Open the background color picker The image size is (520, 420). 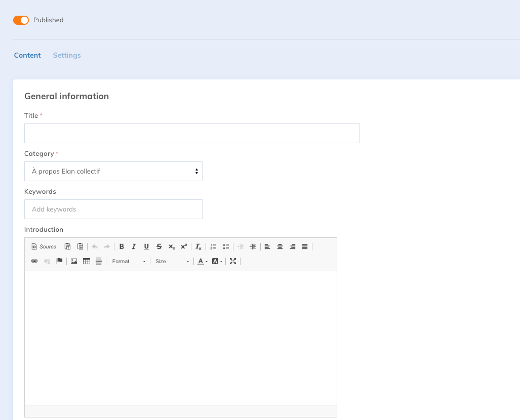pyautogui.click(x=217, y=261)
